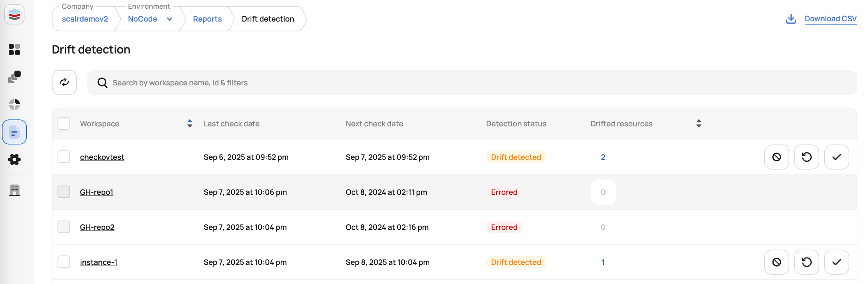Dismiss drift on checkovtest via prohibit icon
The height and width of the screenshot is (284, 868).
pyautogui.click(x=776, y=157)
